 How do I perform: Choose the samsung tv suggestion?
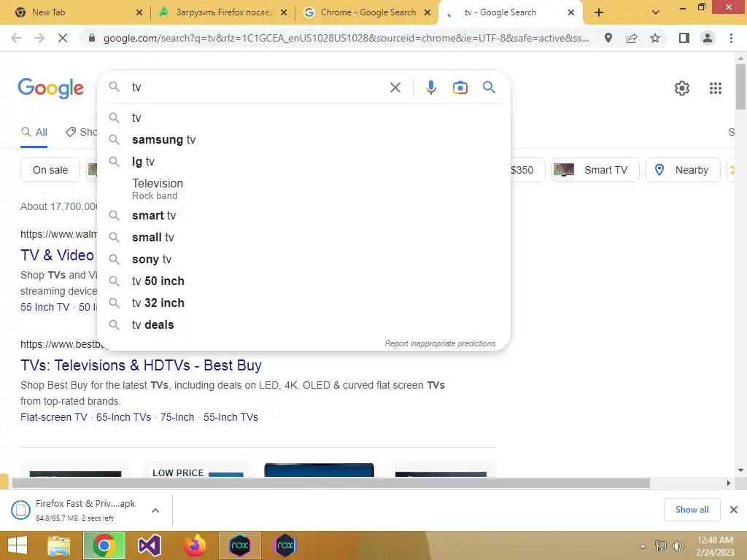click(x=303, y=139)
